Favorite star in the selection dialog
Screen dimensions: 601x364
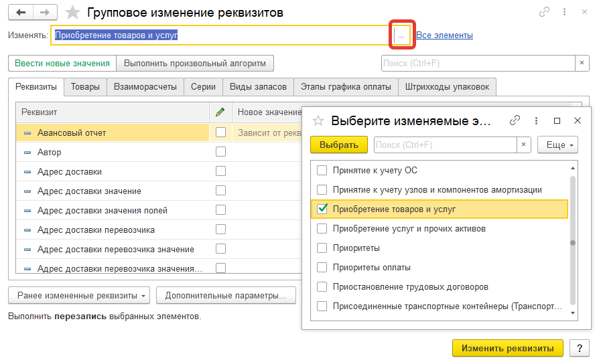click(x=318, y=121)
